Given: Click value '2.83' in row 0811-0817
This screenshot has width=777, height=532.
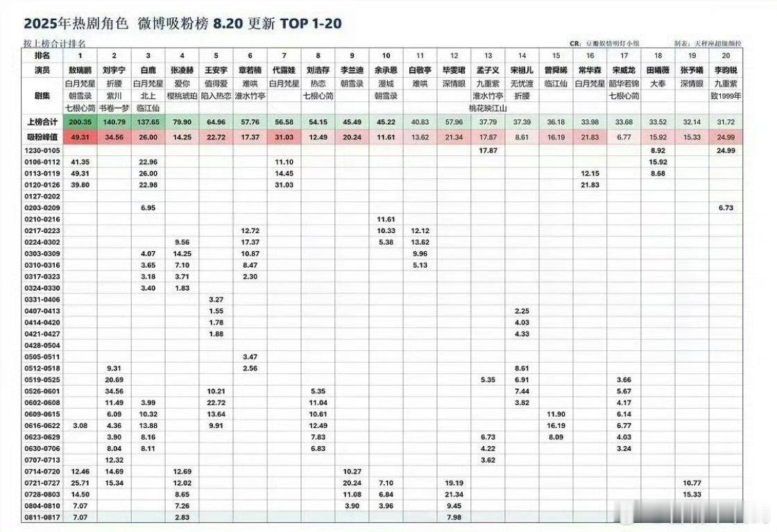Looking at the screenshot, I should coord(182,517).
